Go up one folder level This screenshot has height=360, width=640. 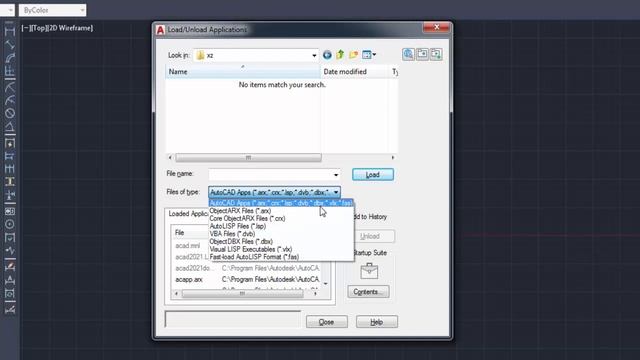[x=340, y=54]
